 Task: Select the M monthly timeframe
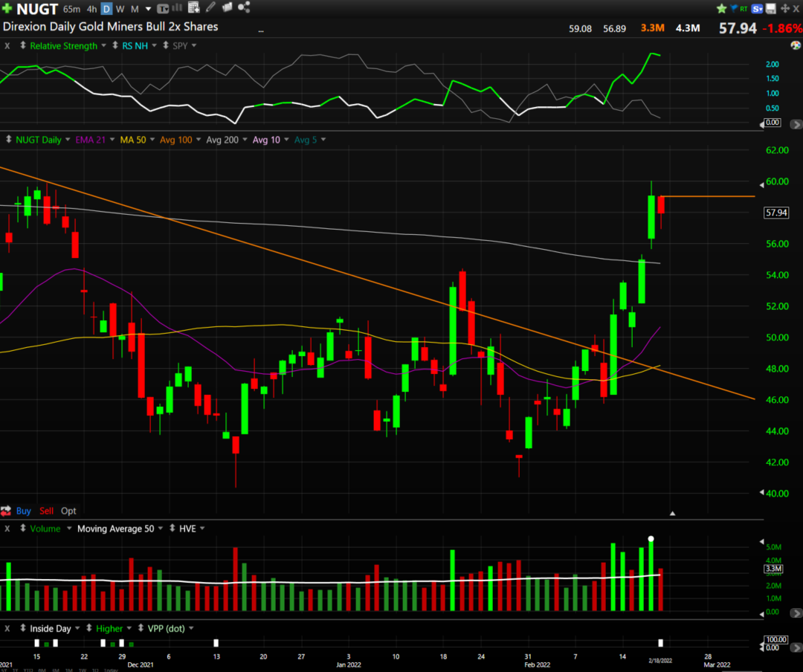(135, 9)
